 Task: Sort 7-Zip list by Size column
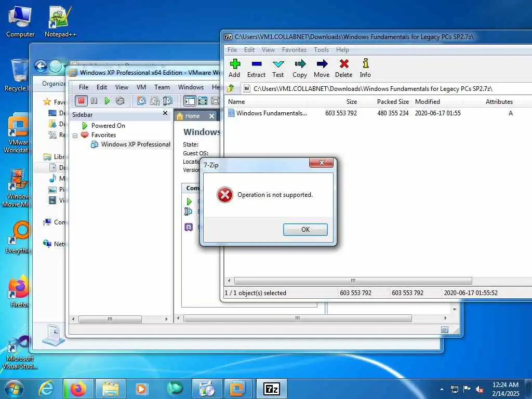point(334,102)
